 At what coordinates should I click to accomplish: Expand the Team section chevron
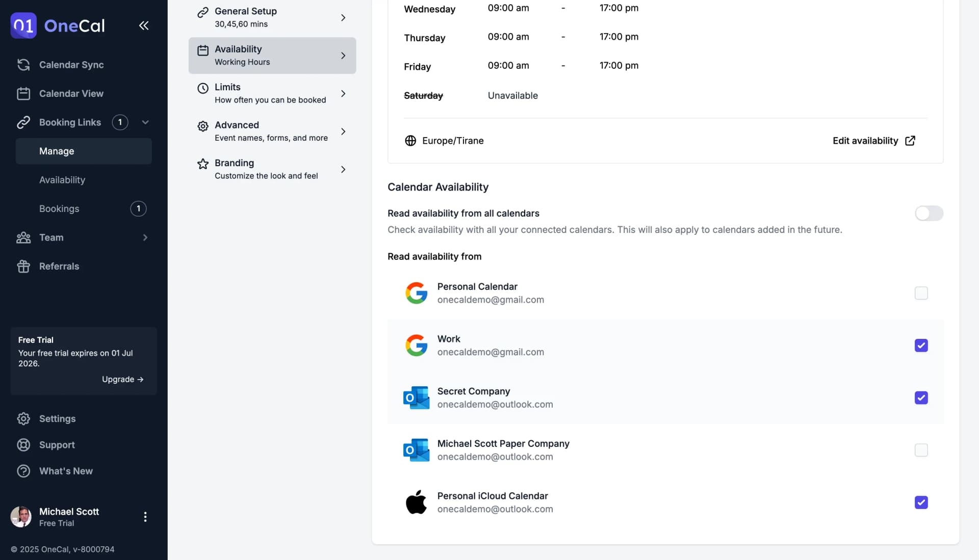(x=145, y=237)
